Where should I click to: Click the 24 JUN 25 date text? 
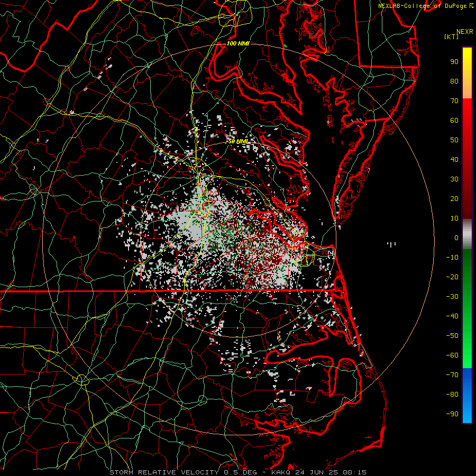tap(317, 472)
